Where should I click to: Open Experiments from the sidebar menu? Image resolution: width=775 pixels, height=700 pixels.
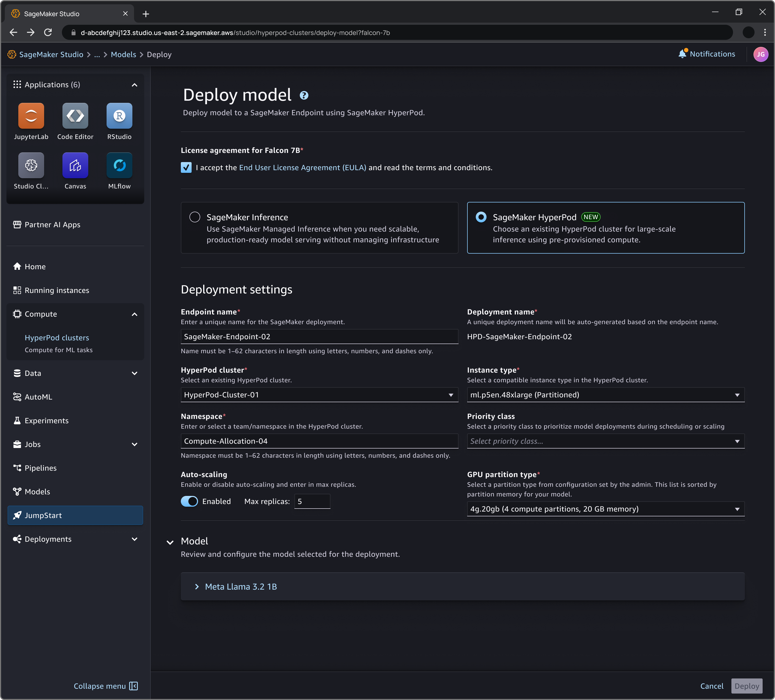coord(46,420)
